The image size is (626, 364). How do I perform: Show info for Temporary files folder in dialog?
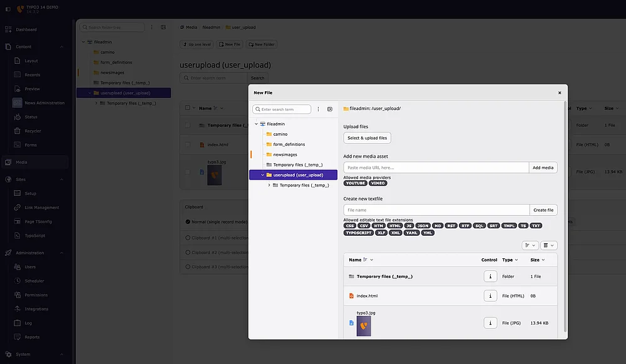(490, 276)
